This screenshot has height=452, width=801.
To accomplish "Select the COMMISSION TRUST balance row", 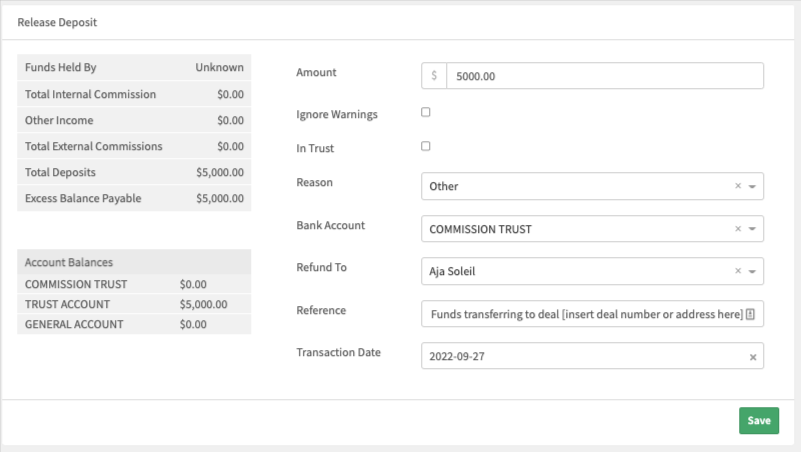I will 134,284.
